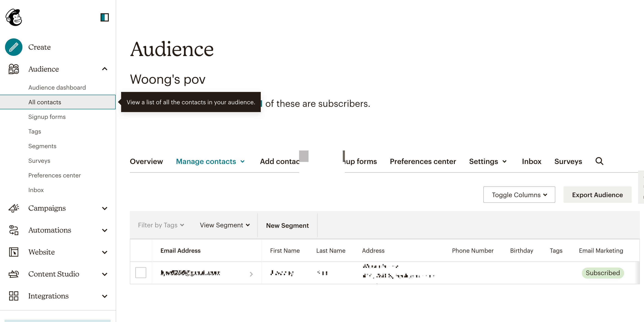
Task: Click the Mailchimp Freddie logo
Action: click(x=14, y=17)
